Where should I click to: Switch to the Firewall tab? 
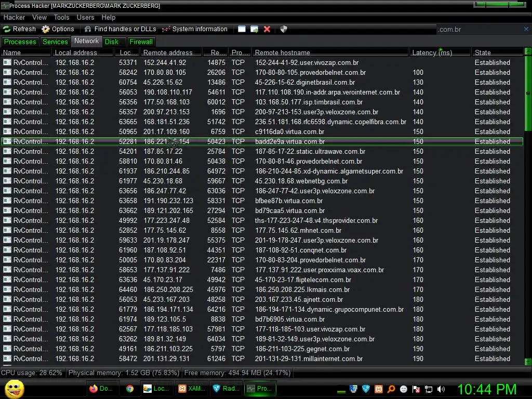(141, 42)
